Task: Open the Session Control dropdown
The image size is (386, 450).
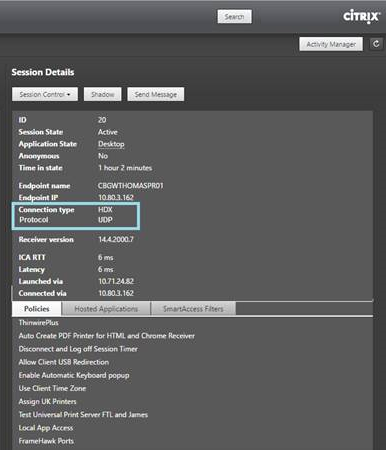Action: coord(45,94)
